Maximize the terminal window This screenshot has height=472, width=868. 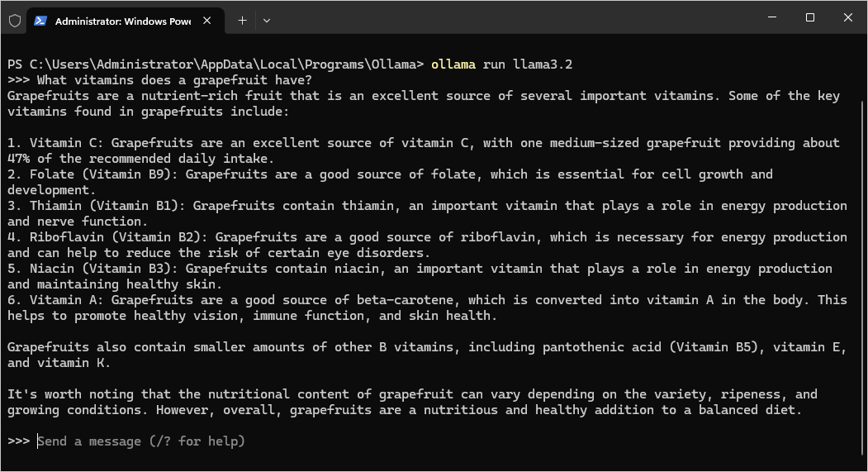point(810,17)
